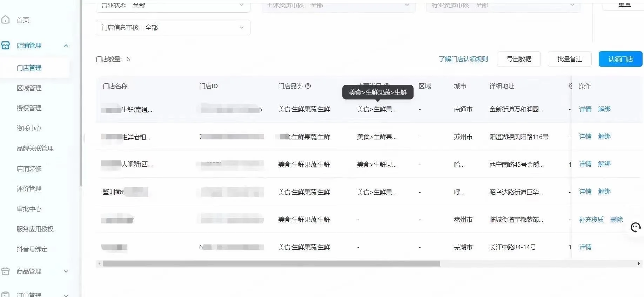The image size is (644, 297).
Task: Click the 临城街道宝都装饰... address cell
Action: click(x=516, y=220)
